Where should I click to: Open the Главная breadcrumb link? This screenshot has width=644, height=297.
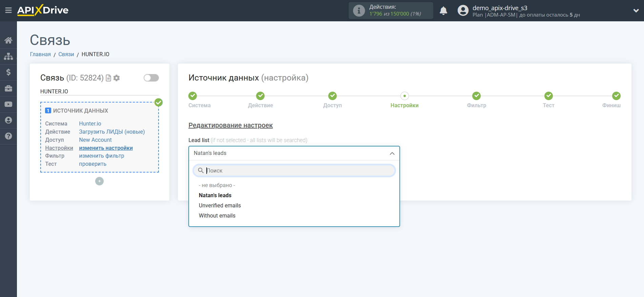click(x=40, y=54)
